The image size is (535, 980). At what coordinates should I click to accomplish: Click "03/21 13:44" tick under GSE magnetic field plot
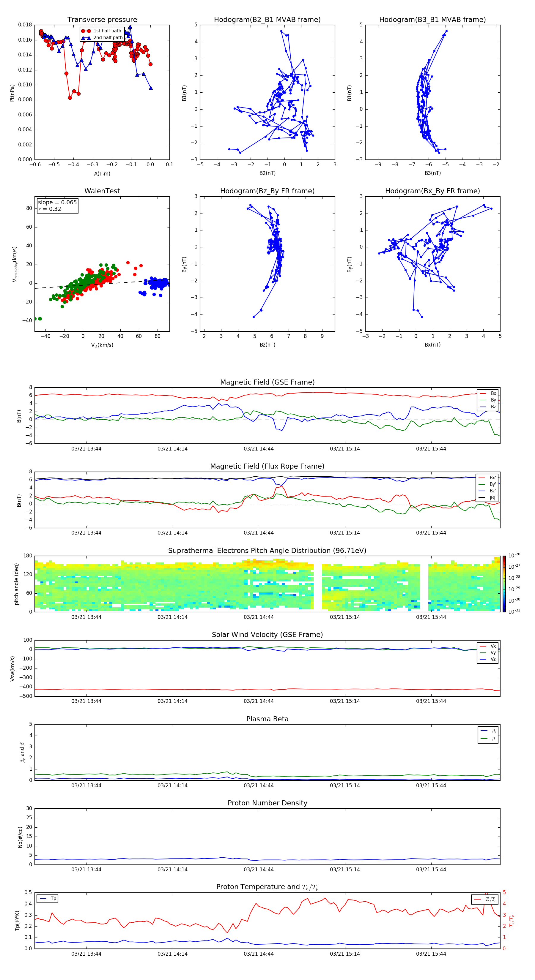tap(86, 448)
